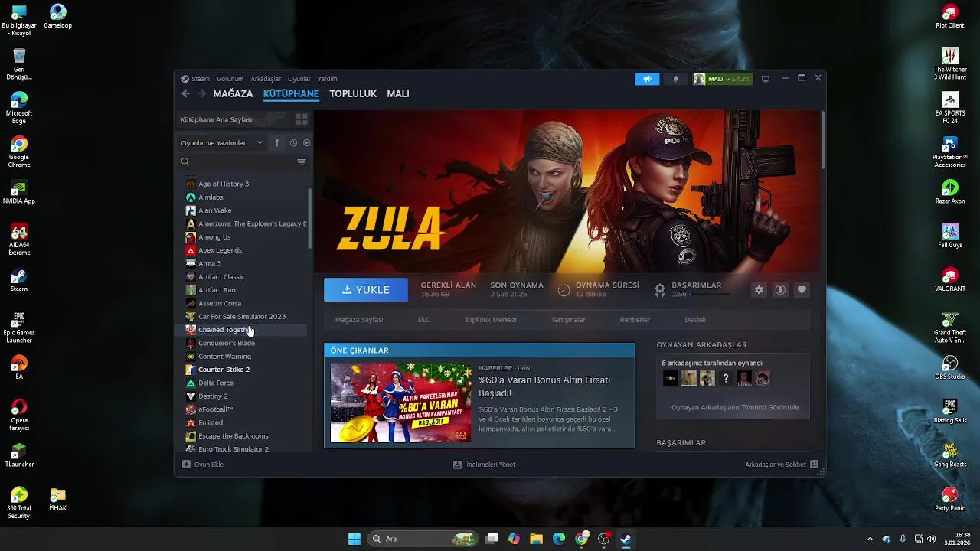The height and width of the screenshot is (551, 980).
Task: Toggle the ready-to-play filter icon
Action: click(306, 143)
